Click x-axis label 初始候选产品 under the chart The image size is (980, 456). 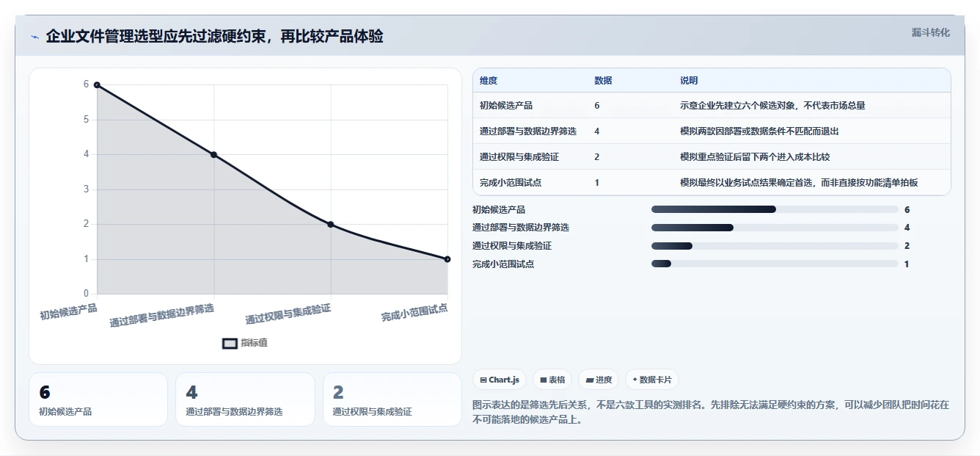[68, 311]
